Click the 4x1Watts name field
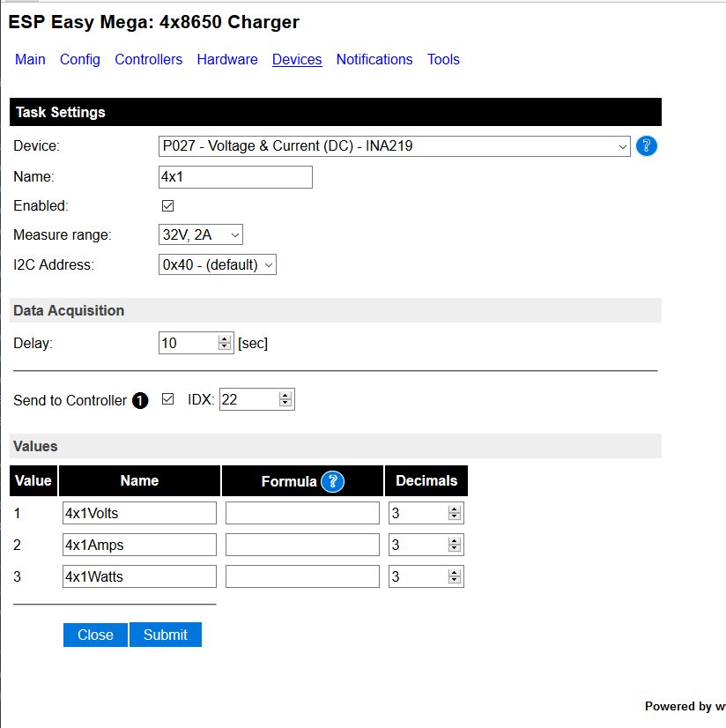This screenshot has height=728, width=726. [x=139, y=576]
